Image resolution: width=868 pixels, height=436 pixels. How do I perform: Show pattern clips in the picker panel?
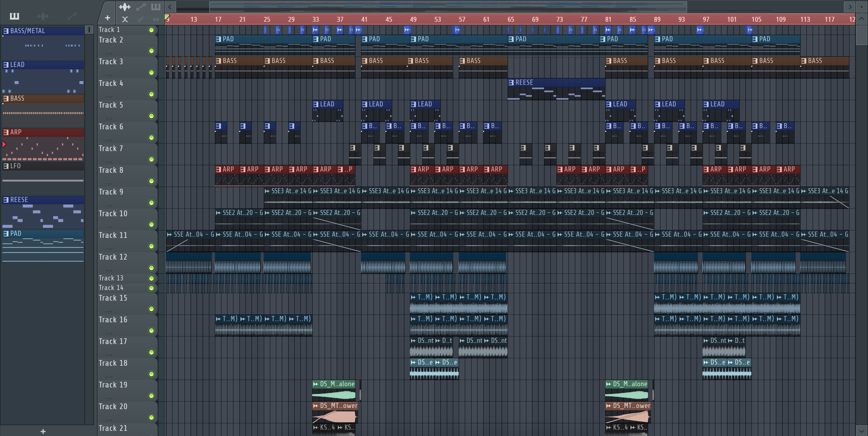(14, 16)
